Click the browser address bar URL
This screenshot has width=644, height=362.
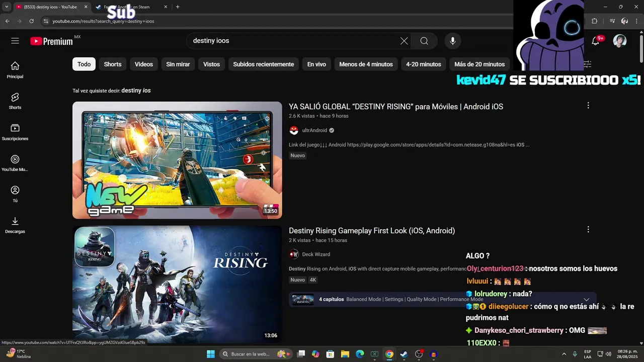point(103,21)
